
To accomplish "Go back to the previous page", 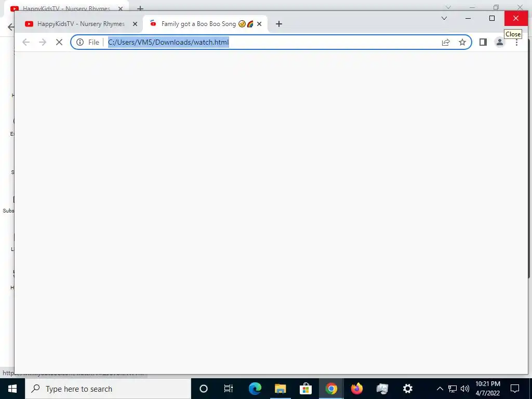I will [26, 42].
